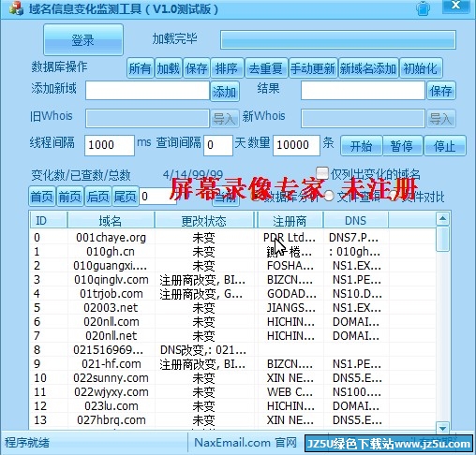Focus the 结果 input field

pyautogui.click(x=363, y=91)
